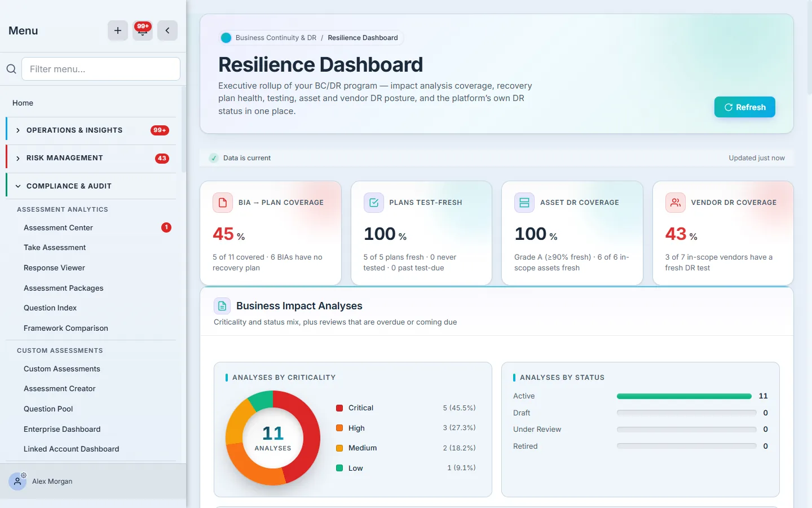The width and height of the screenshot is (812, 508).
Task: Click '3 (27.3%)' high value
Action: [x=459, y=428]
